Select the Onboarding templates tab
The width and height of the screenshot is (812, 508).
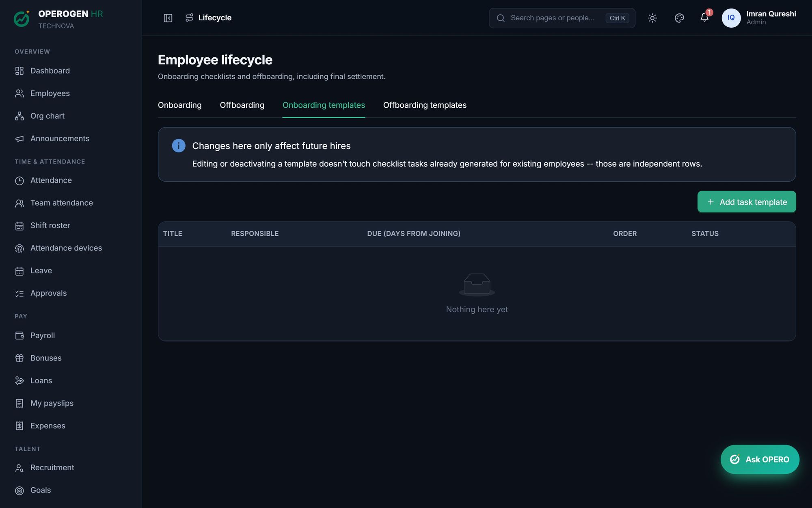tap(324, 105)
